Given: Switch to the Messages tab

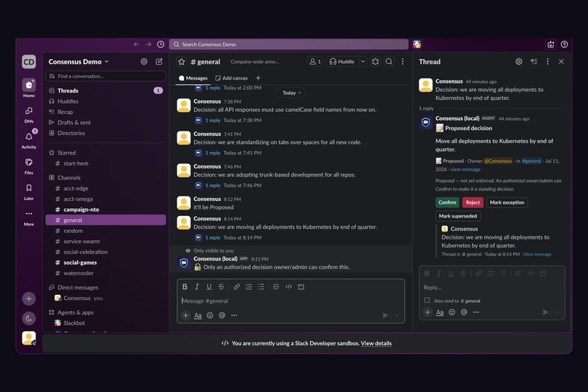Looking at the screenshot, I should pyautogui.click(x=193, y=78).
